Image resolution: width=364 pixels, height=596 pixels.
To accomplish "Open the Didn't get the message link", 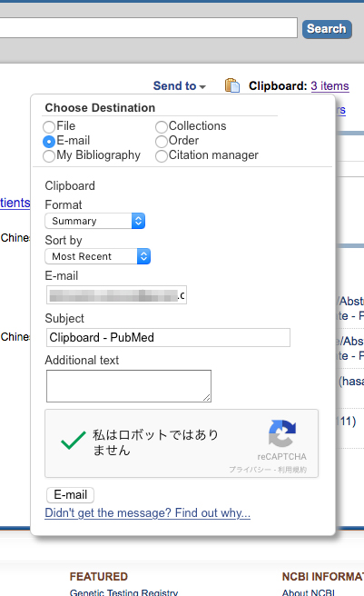I will click(147, 512).
